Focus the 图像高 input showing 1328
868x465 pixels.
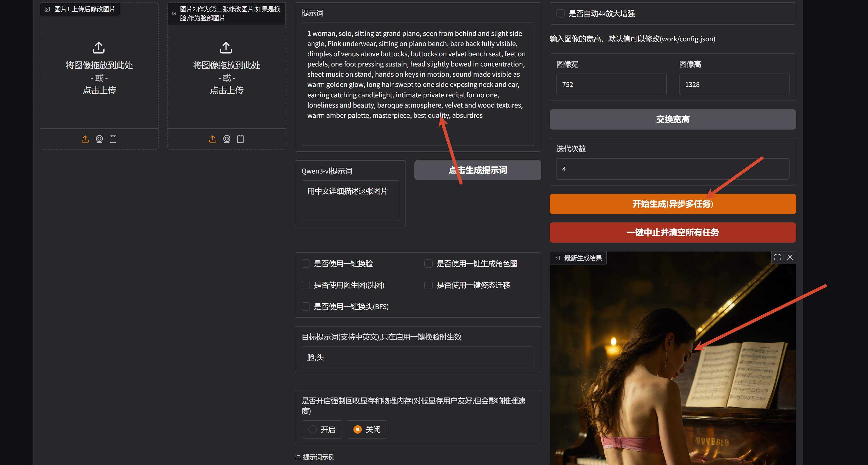coord(734,85)
